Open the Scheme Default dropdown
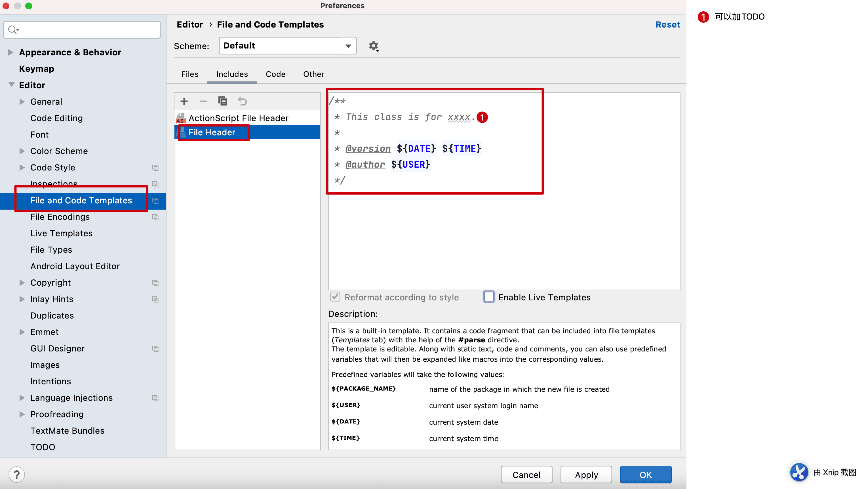The image size is (868, 489). tap(287, 45)
